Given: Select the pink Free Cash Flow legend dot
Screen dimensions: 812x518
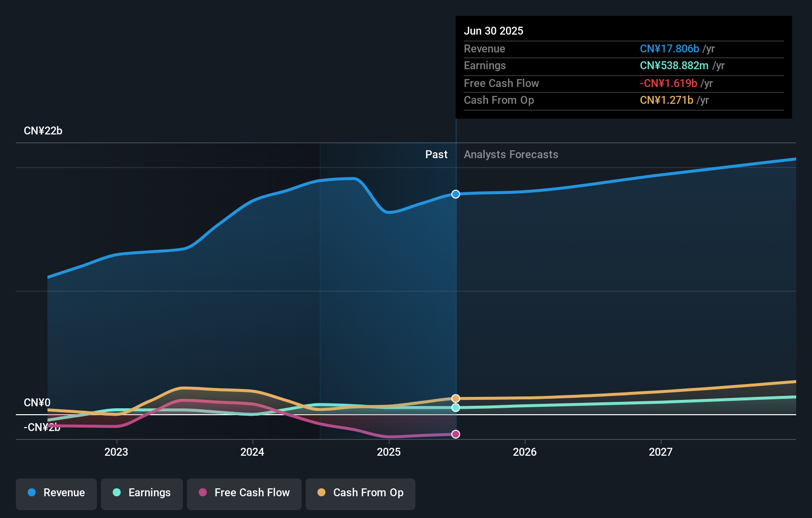Looking at the screenshot, I should tap(202, 493).
